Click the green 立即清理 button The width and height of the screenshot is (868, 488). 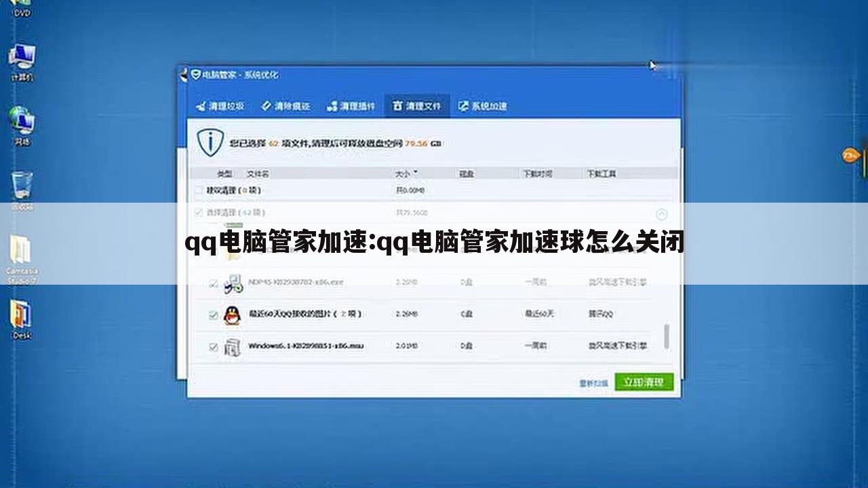click(x=644, y=382)
